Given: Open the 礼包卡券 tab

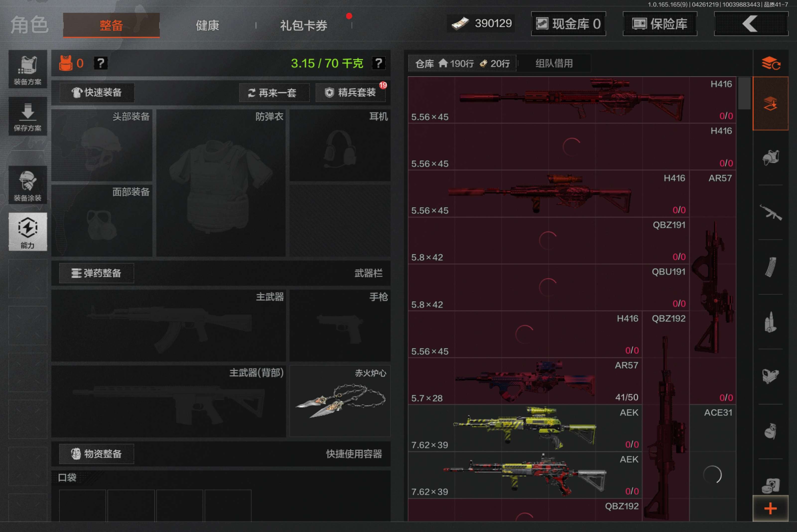Looking at the screenshot, I should click(303, 25).
